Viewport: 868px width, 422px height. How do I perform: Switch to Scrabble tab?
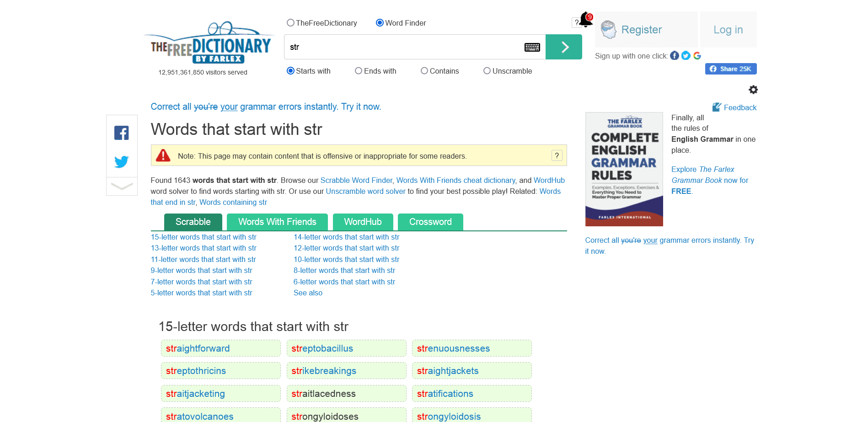pos(193,222)
